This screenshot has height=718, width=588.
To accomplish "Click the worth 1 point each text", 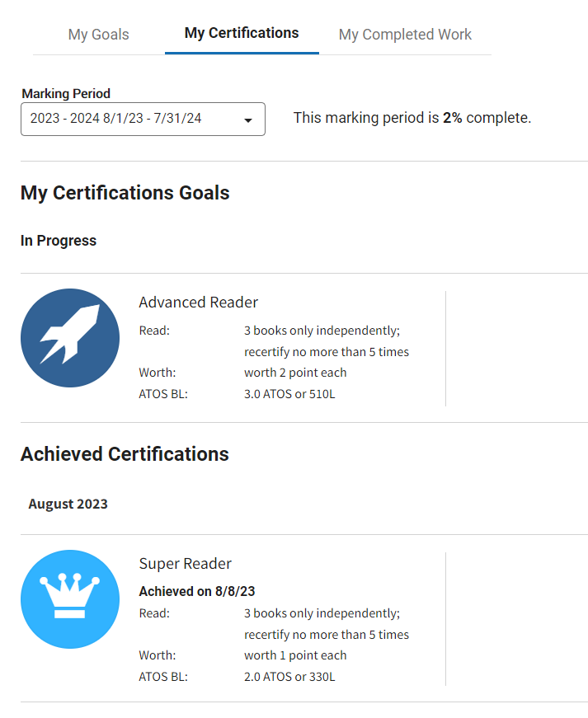I will 295,655.
